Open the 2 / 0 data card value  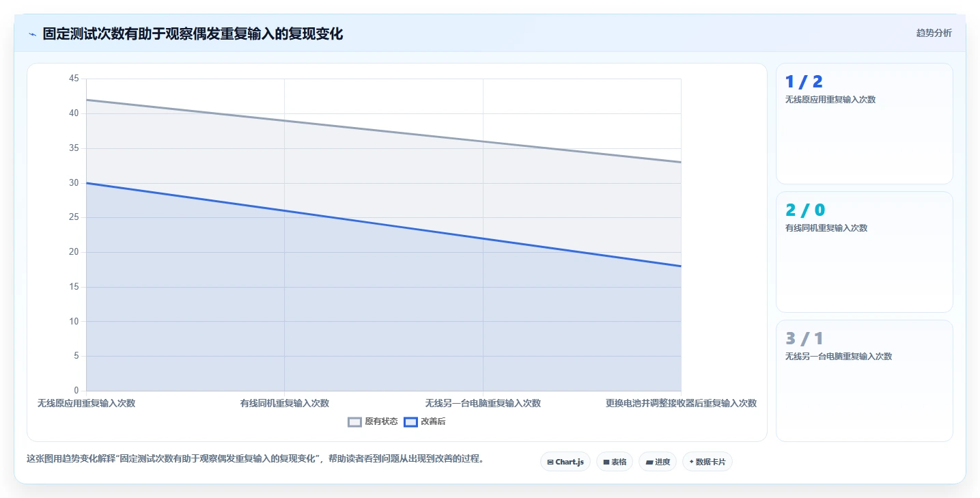[805, 210]
